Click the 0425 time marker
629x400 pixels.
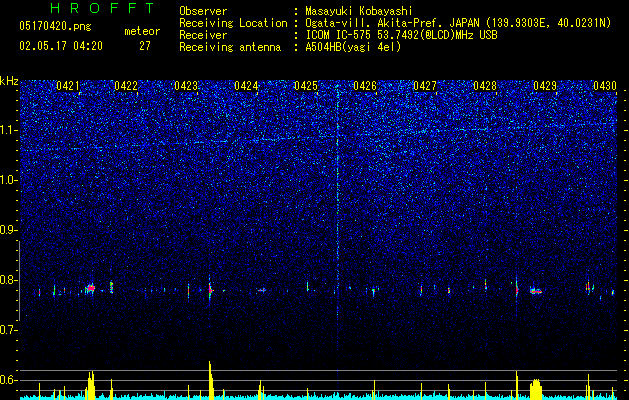coord(306,86)
